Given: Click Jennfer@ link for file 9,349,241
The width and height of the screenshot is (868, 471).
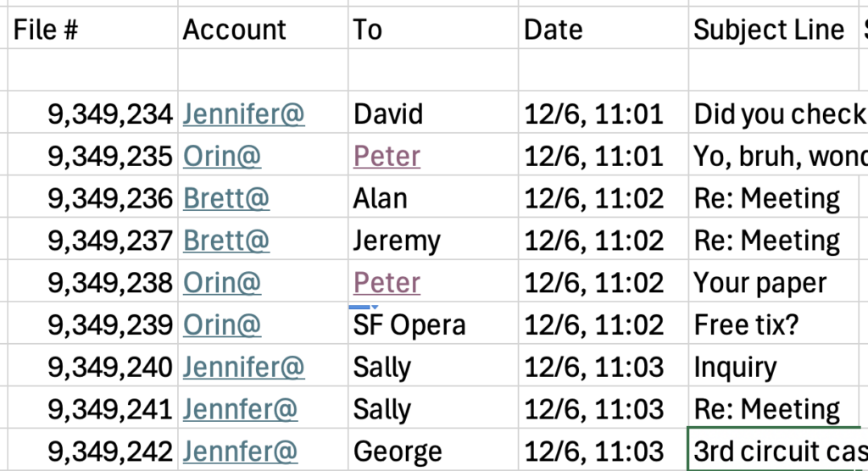Looking at the screenshot, I should tap(240, 410).
